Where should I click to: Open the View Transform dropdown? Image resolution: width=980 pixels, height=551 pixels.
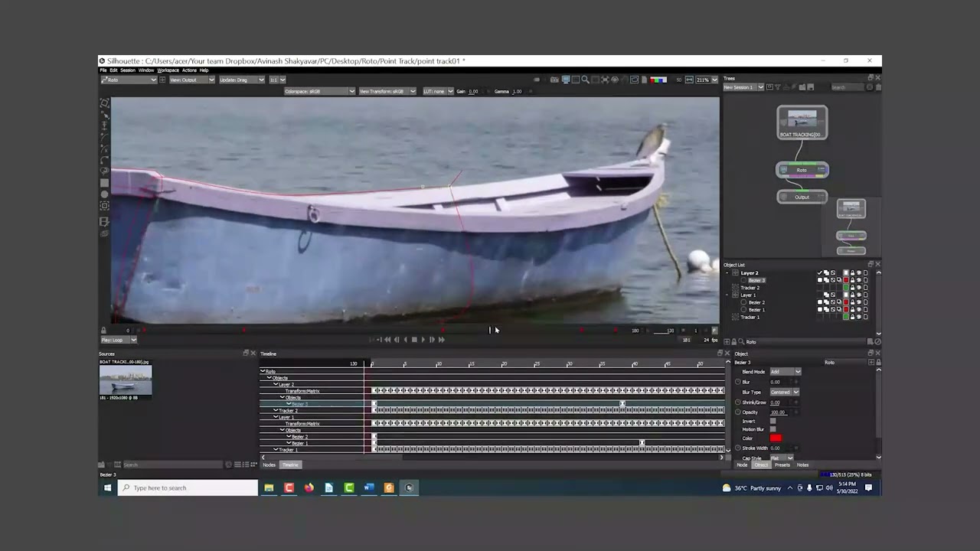[387, 91]
